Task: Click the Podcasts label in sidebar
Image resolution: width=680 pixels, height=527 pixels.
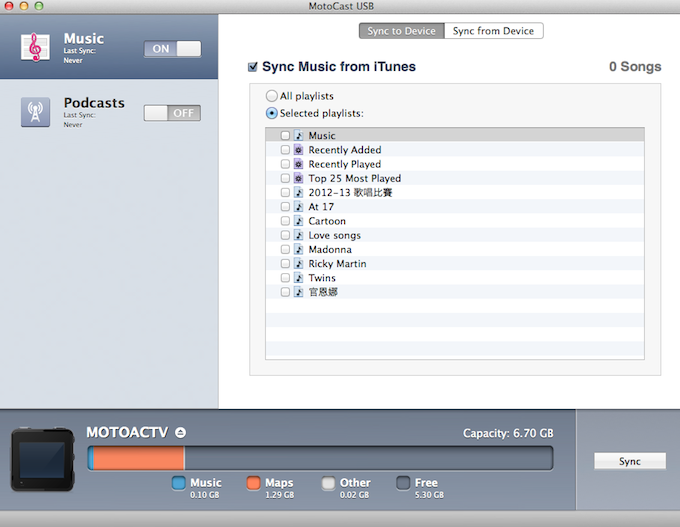Action: pyautogui.click(x=94, y=103)
